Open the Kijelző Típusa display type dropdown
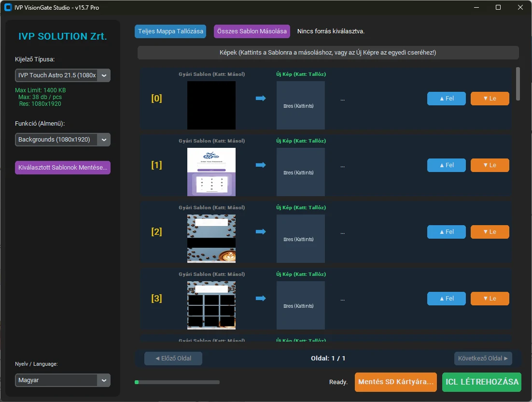532x402 pixels. [x=63, y=75]
